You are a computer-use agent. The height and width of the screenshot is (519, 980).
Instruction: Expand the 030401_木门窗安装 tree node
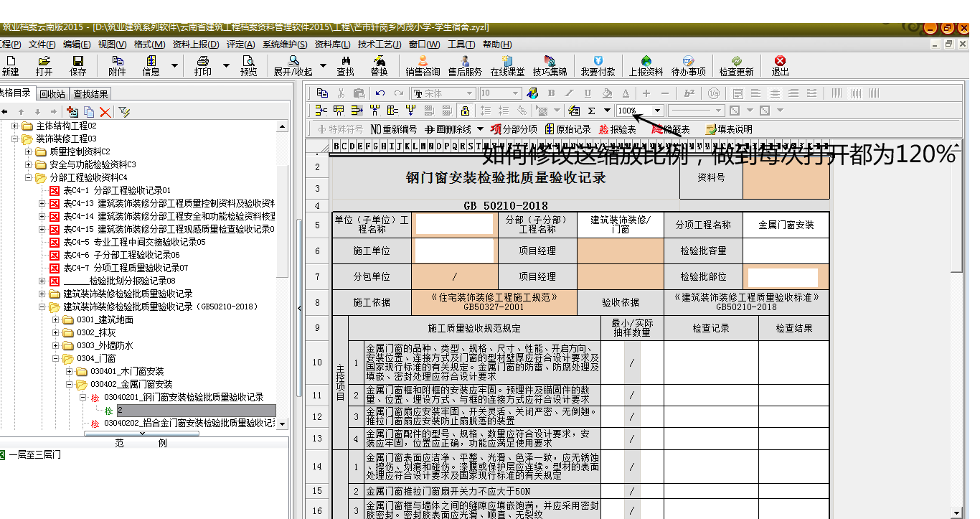point(69,371)
